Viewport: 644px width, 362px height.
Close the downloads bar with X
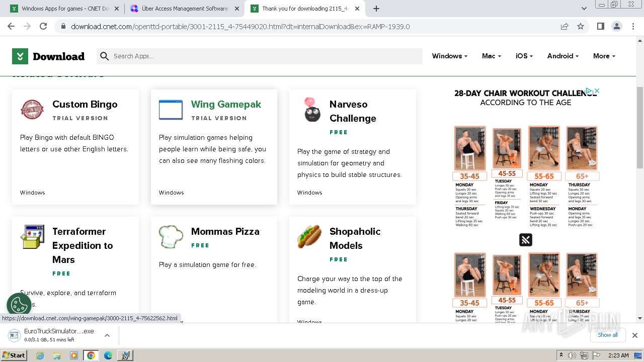[634, 335]
